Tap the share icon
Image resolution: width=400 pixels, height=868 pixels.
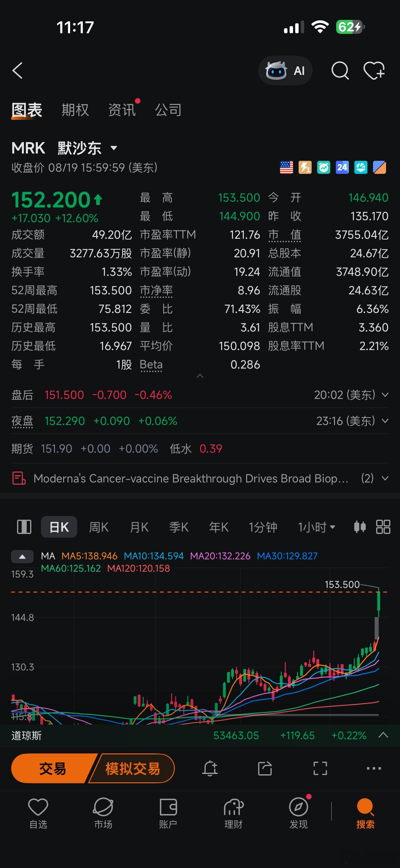click(x=265, y=768)
